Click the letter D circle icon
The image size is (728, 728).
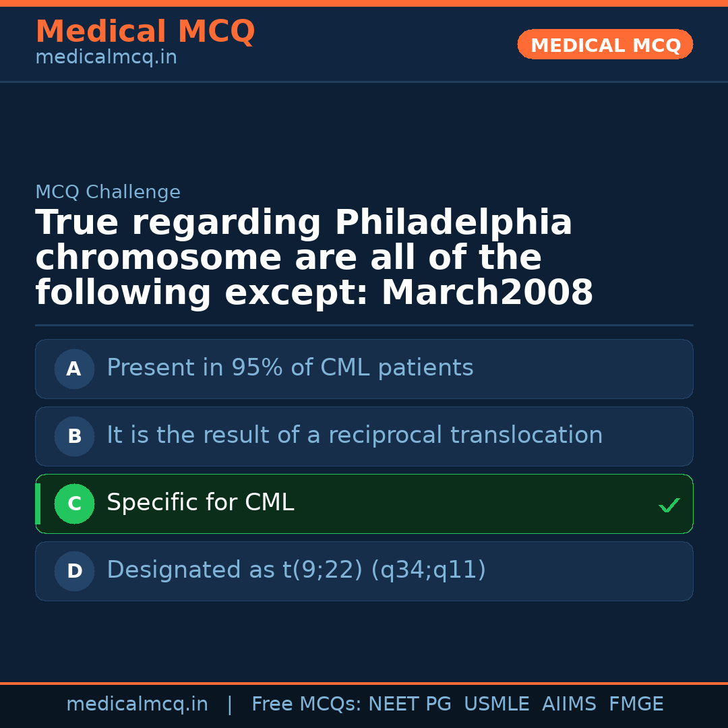(74, 571)
